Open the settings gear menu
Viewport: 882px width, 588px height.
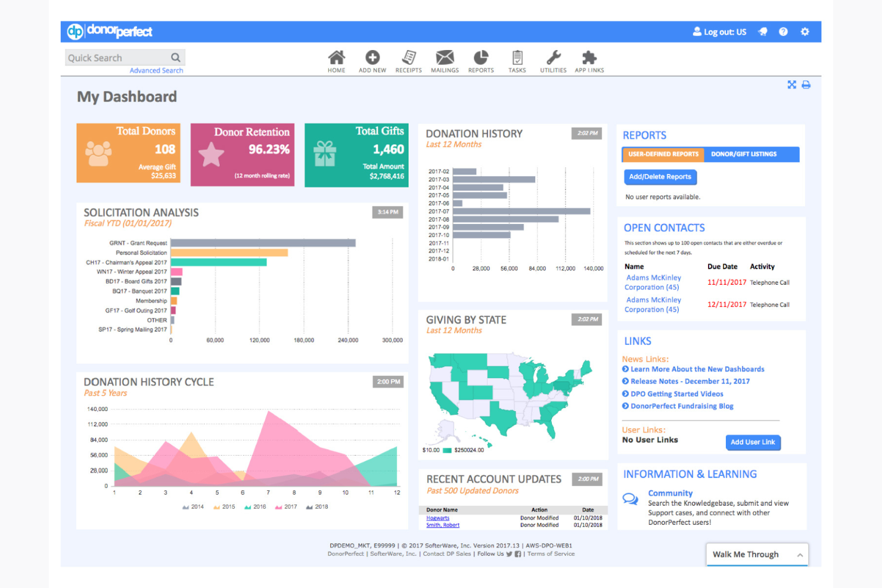[805, 31]
